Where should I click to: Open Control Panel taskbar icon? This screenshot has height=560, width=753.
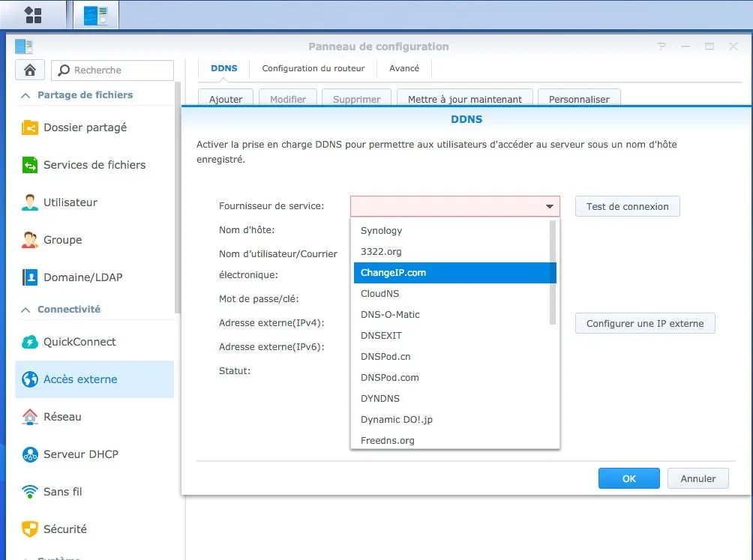click(95, 15)
